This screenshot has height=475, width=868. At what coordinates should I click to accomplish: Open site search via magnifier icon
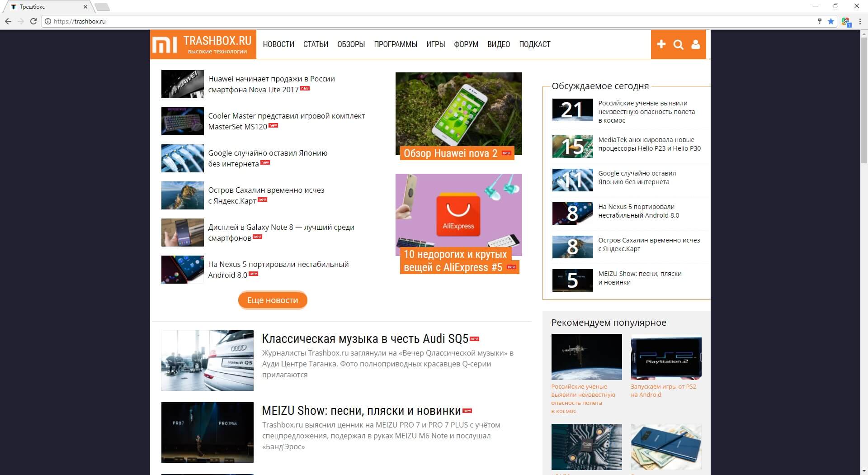point(678,44)
